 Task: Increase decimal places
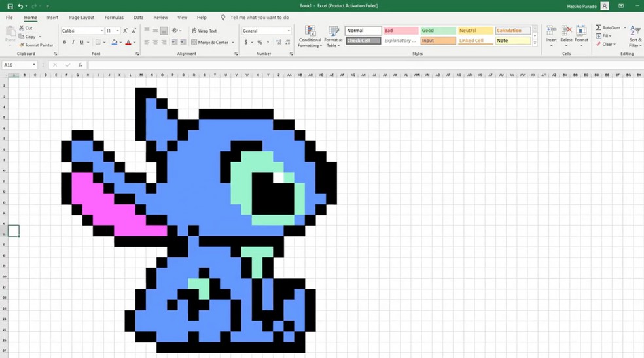(x=278, y=42)
